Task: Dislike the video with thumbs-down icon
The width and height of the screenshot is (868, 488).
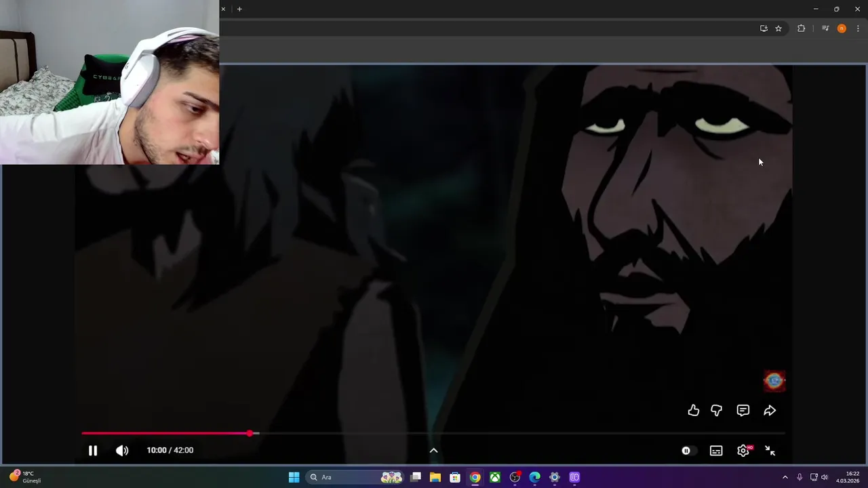Action: (716, 410)
